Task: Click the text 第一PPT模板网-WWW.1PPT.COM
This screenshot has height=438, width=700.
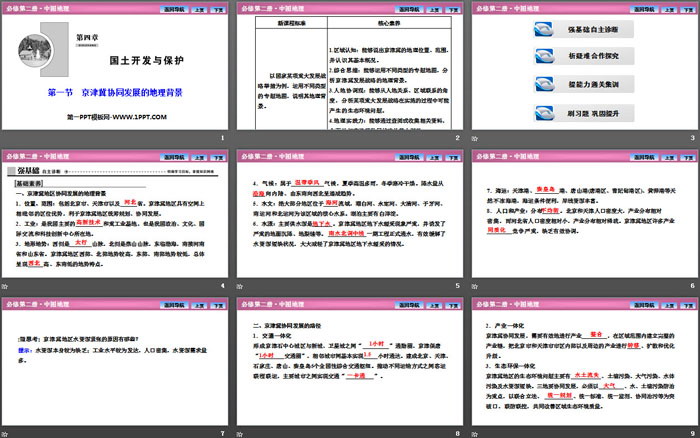Action: pos(117,117)
